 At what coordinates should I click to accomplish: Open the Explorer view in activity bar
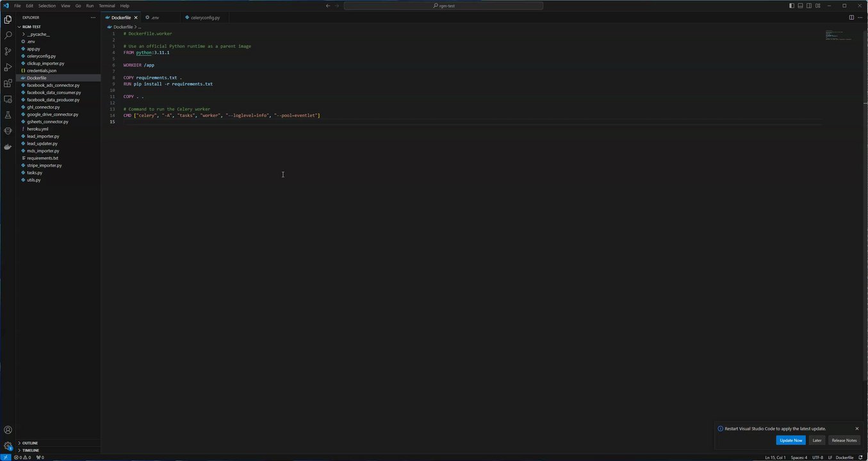(x=8, y=20)
